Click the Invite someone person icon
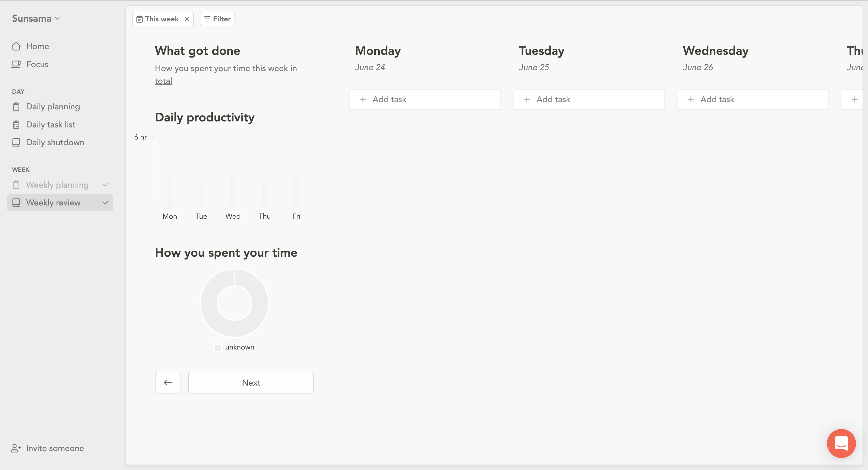 16,448
